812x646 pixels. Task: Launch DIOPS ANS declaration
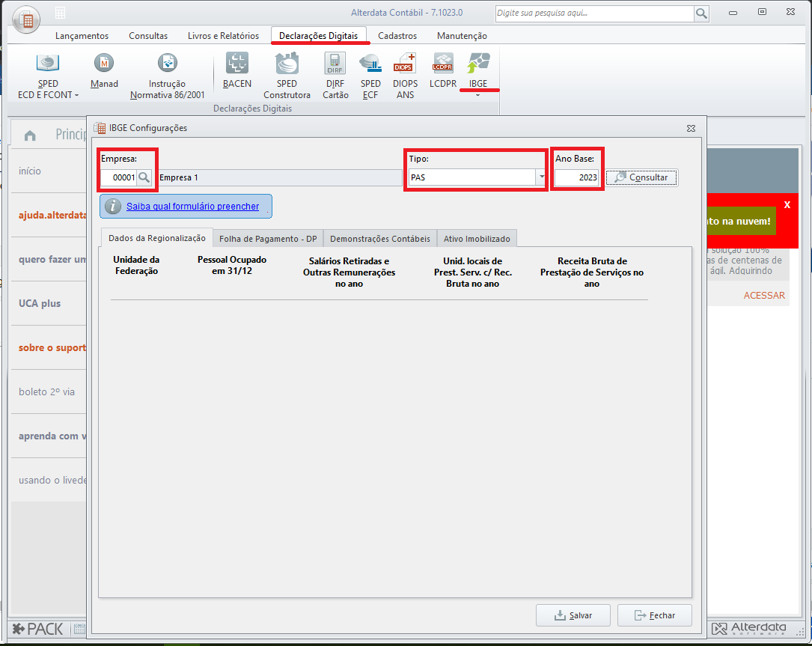pyautogui.click(x=405, y=76)
